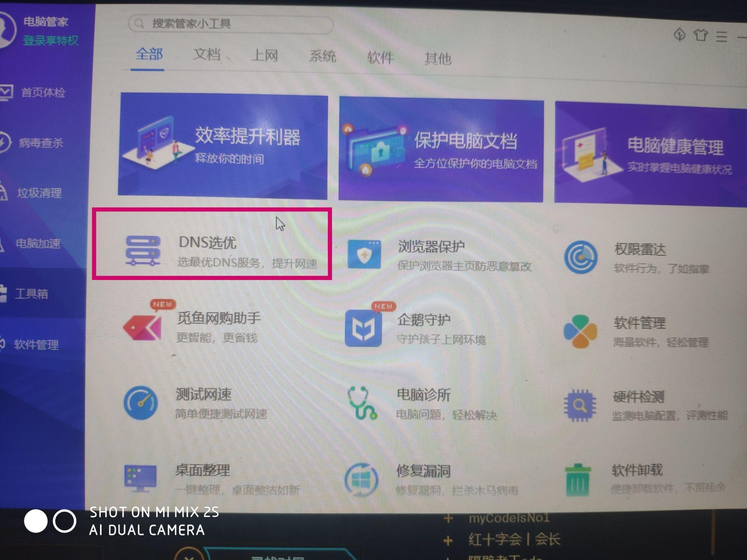Viewport: 747px width, 560px height.
Task: Open the 电脑诊所 stethoscope icon
Action: 362,403
